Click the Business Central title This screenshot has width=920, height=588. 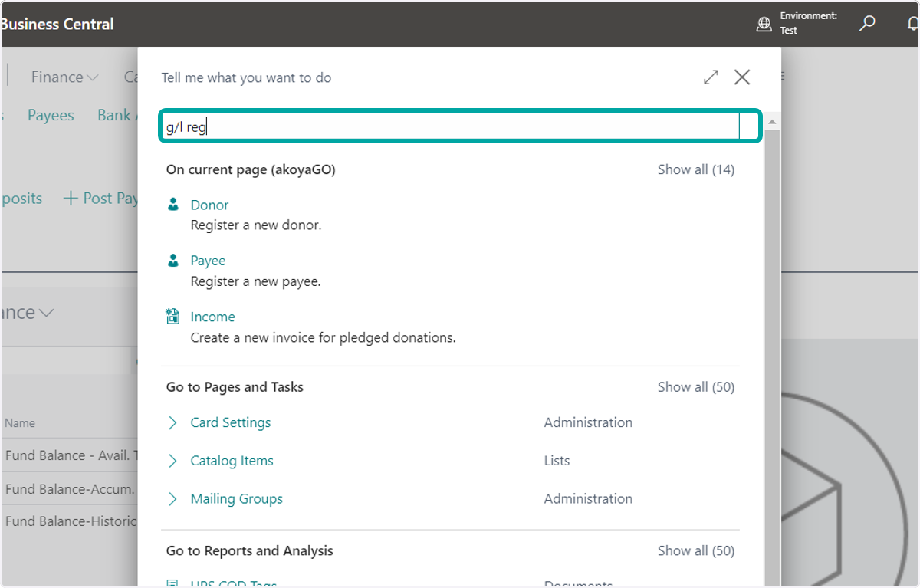pyautogui.click(x=57, y=24)
